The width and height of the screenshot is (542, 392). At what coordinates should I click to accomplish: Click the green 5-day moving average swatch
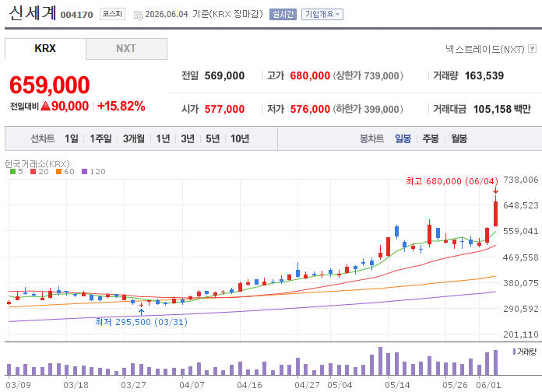point(12,172)
